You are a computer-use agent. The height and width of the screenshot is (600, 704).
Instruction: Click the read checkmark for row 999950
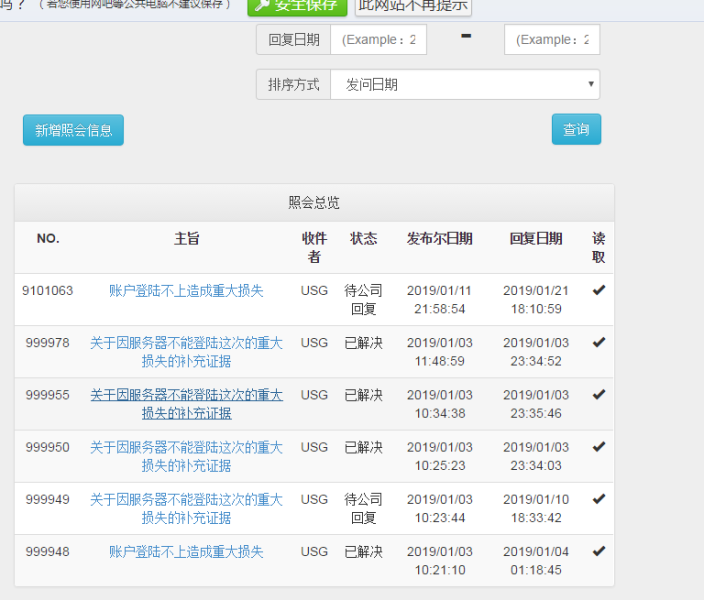[599, 447]
